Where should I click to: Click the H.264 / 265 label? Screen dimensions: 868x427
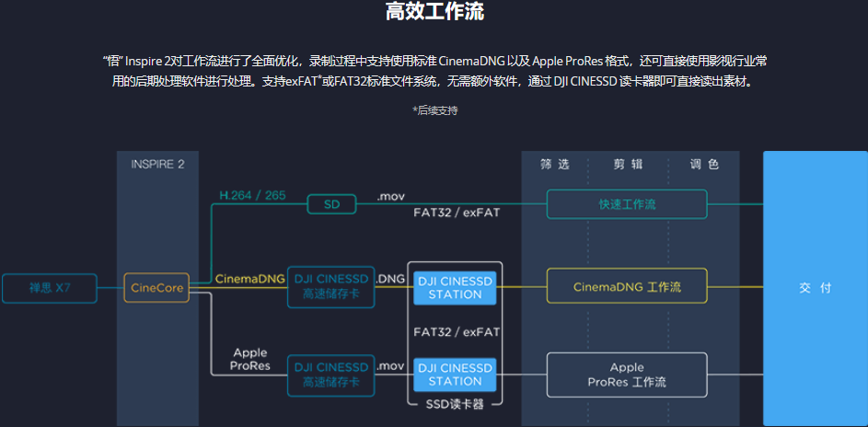pos(250,195)
